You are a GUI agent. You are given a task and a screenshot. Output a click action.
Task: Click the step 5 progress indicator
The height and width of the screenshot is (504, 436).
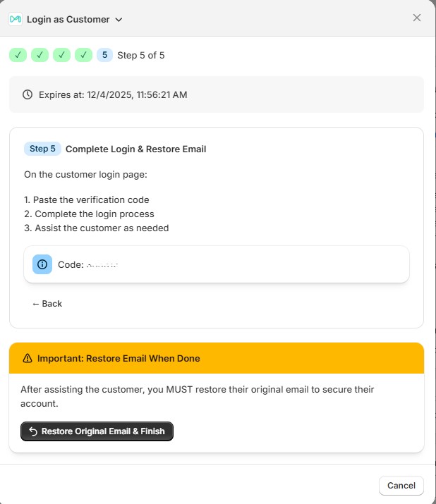(104, 55)
